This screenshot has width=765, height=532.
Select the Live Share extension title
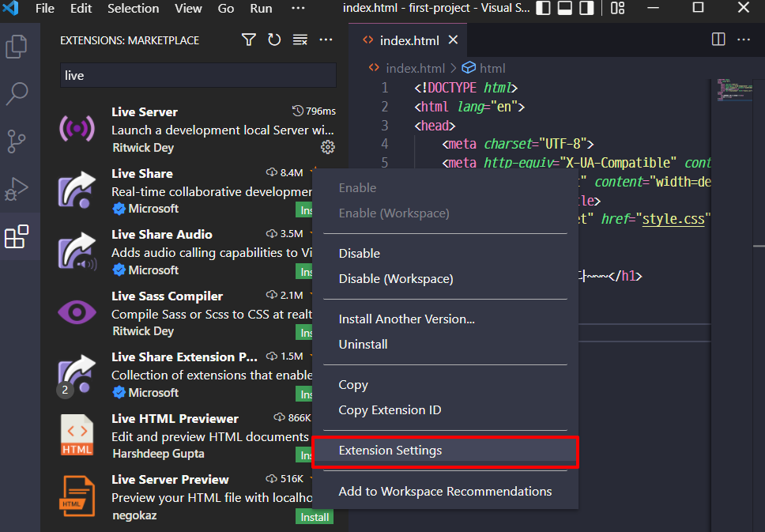pos(142,173)
